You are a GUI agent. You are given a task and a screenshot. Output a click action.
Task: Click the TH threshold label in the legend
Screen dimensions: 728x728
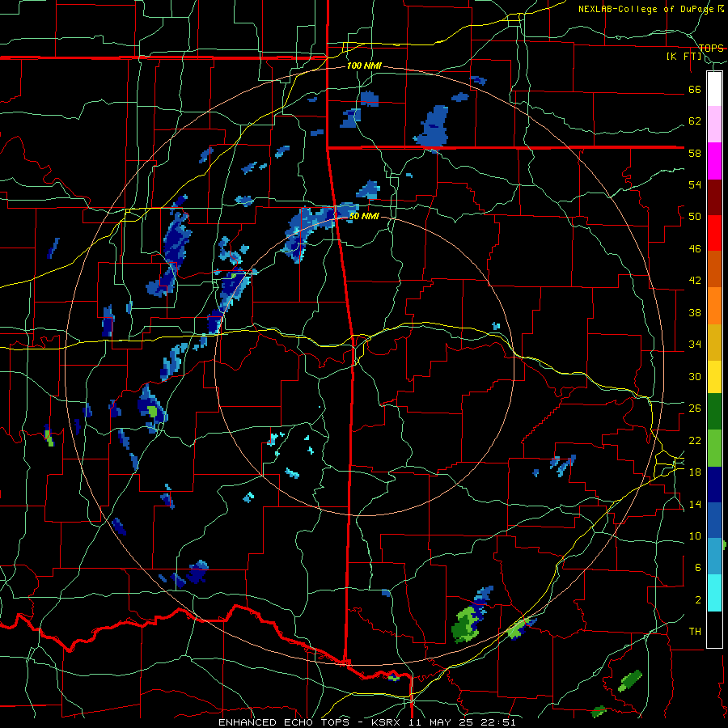(695, 632)
